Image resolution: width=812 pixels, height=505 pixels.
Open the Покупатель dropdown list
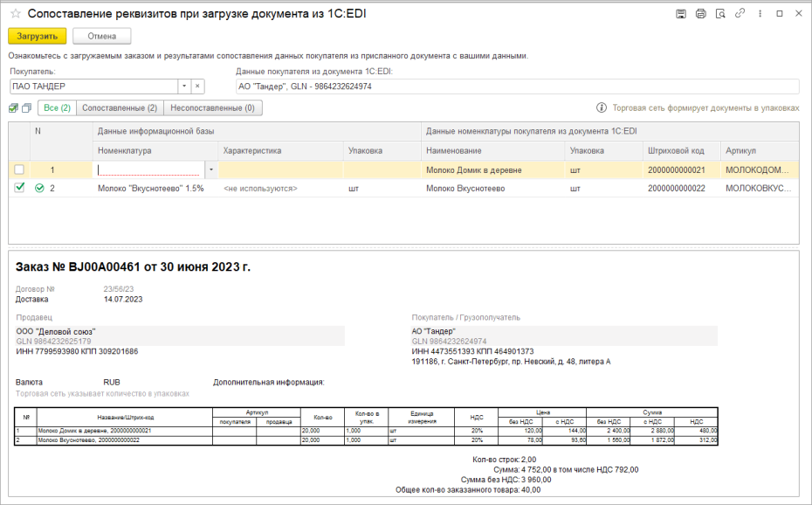coord(184,86)
